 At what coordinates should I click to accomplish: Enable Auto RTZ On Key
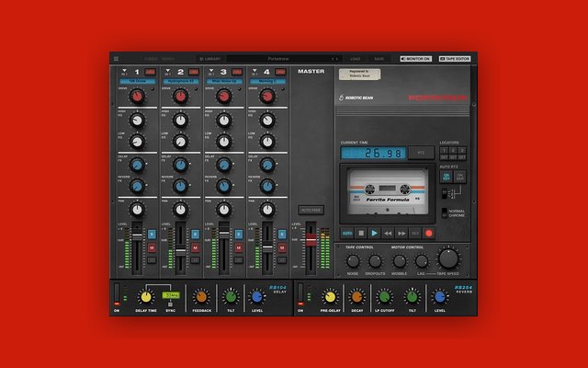click(446, 177)
